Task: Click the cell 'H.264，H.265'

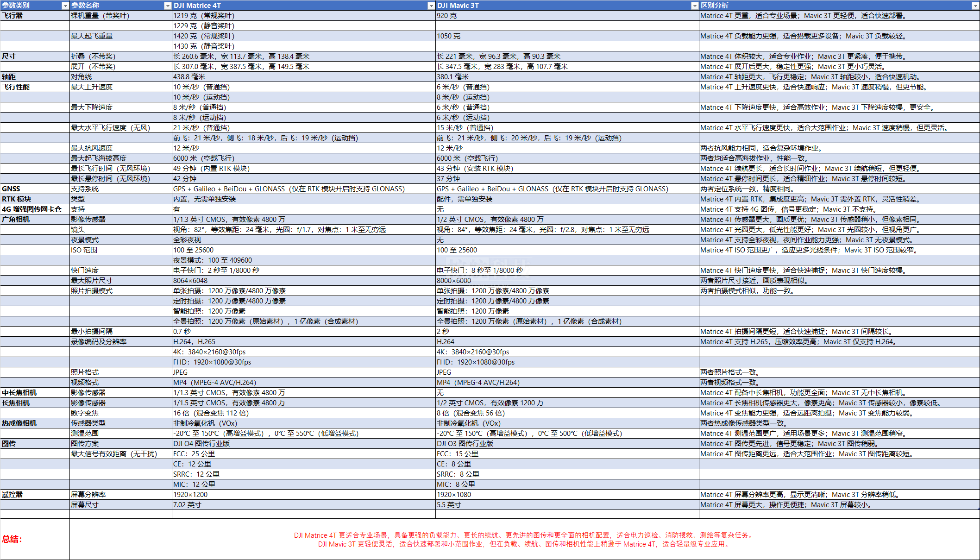Action: coord(303,342)
